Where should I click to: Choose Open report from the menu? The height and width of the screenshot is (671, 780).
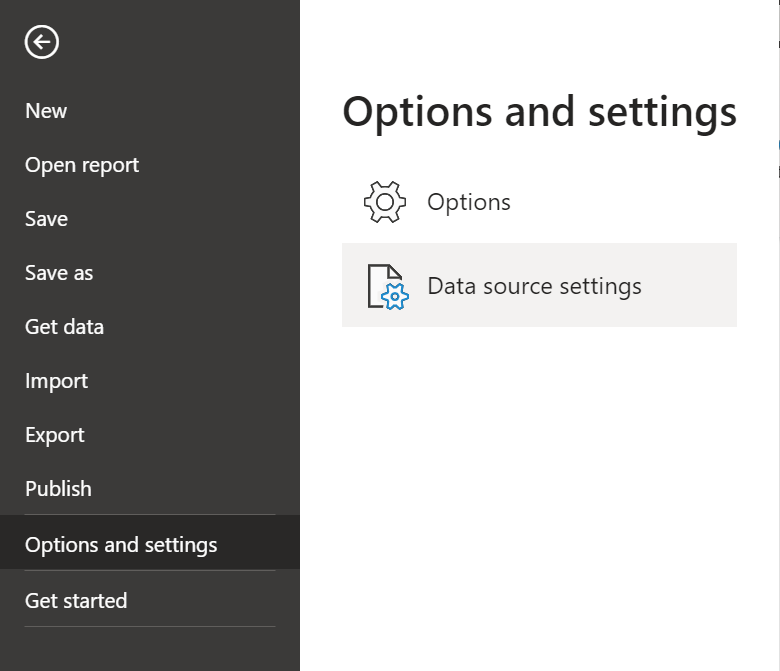pos(82,165)
